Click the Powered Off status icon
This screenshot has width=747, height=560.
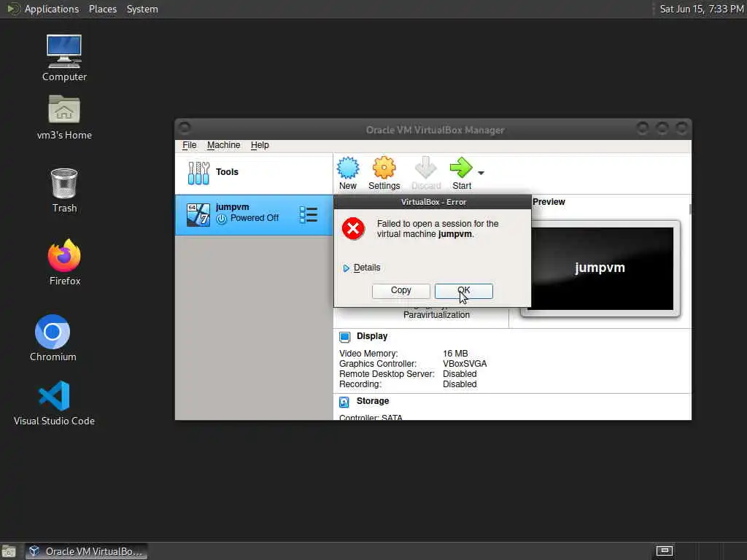pyautogui.click(x=222, y=219)
